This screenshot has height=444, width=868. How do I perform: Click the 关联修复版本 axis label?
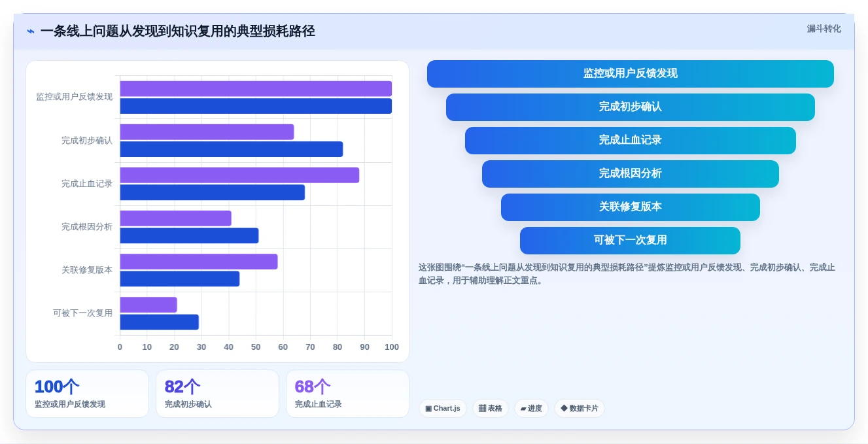click(87, 270)
